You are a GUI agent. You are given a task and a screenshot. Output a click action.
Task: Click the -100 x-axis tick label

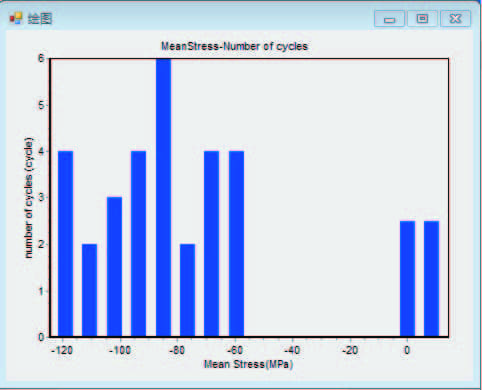click(x=120, y=350)
